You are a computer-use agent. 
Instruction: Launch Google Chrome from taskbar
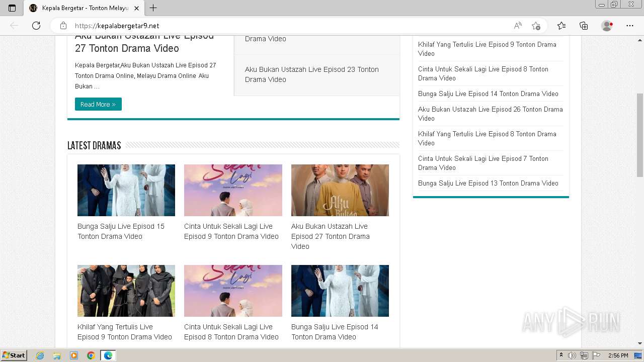(91, 355)
